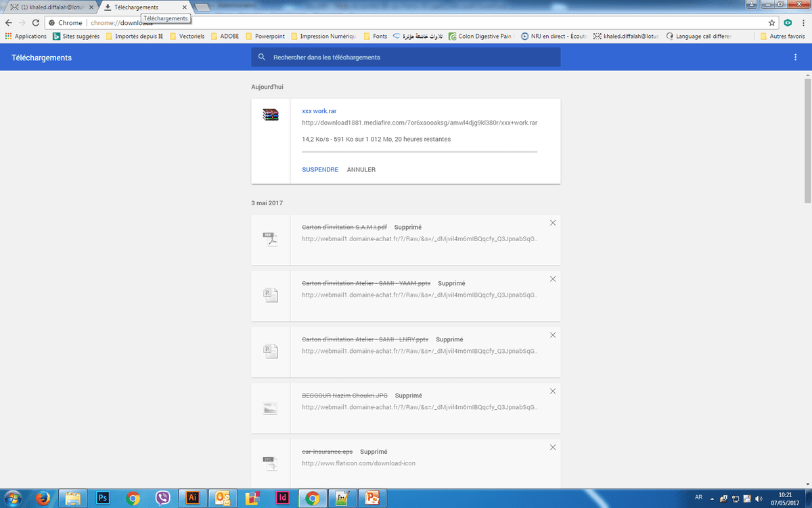
Task: Open the Colon Digestive Pain bookmark
Action: pos(482,37)
